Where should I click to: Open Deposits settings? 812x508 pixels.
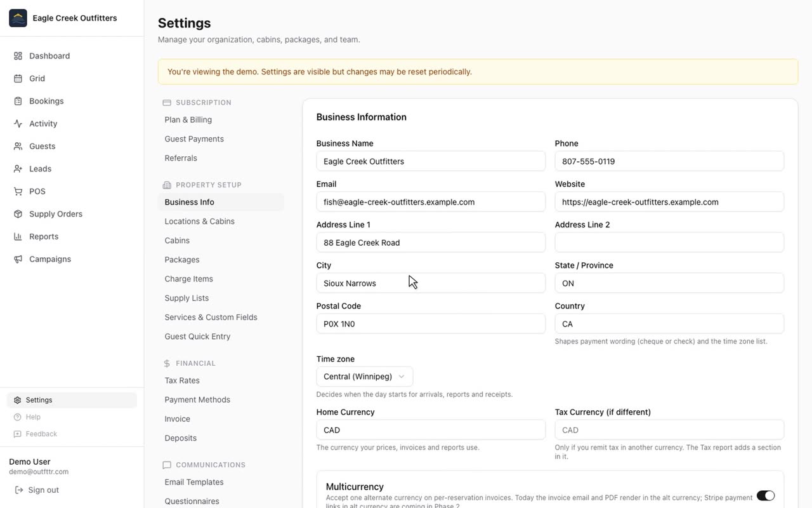pos(181,438)
